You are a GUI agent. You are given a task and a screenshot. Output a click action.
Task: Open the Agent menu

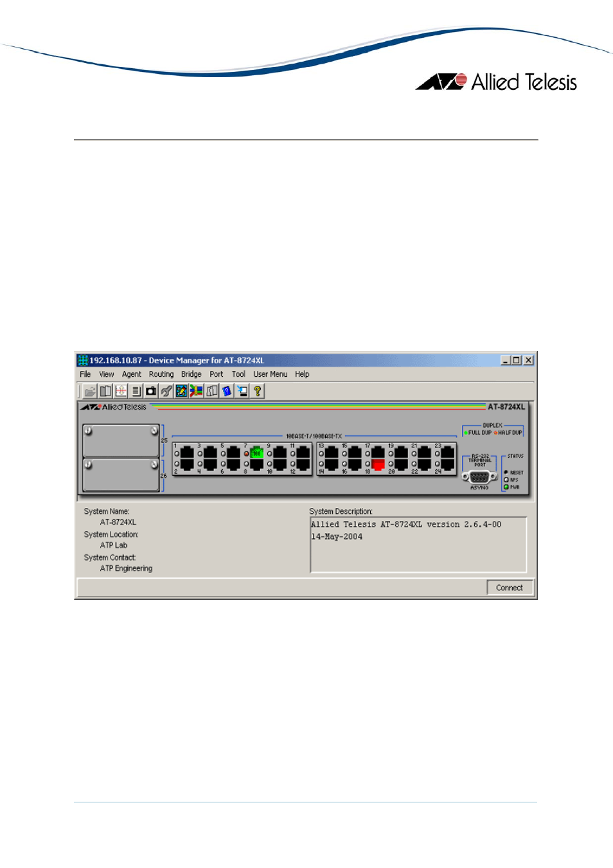(132, 374)
